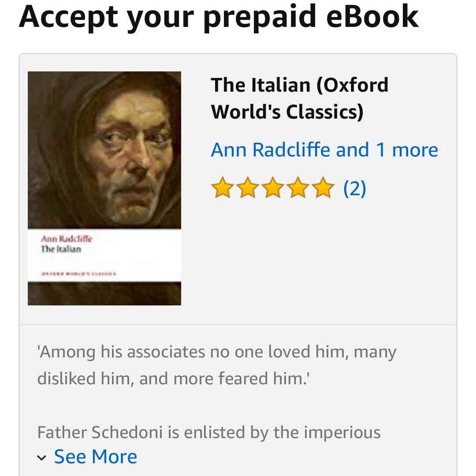Click the first rating star

[x=222, y=188]
